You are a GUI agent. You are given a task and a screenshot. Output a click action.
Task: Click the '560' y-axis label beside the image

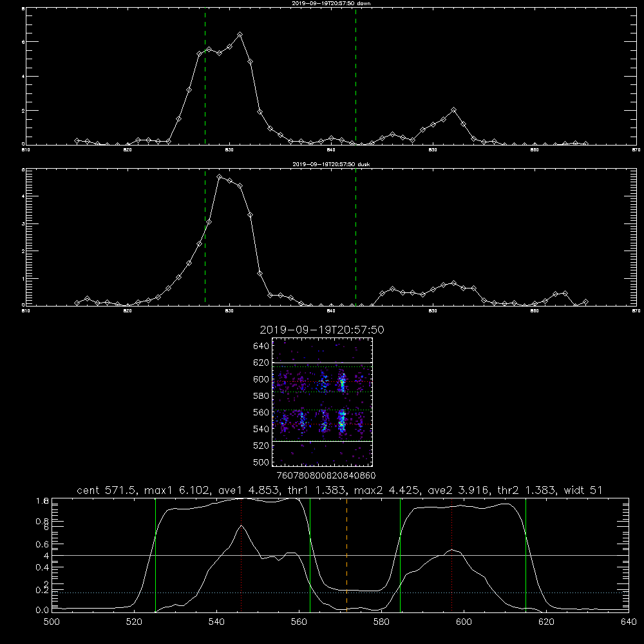click(261, 412)
